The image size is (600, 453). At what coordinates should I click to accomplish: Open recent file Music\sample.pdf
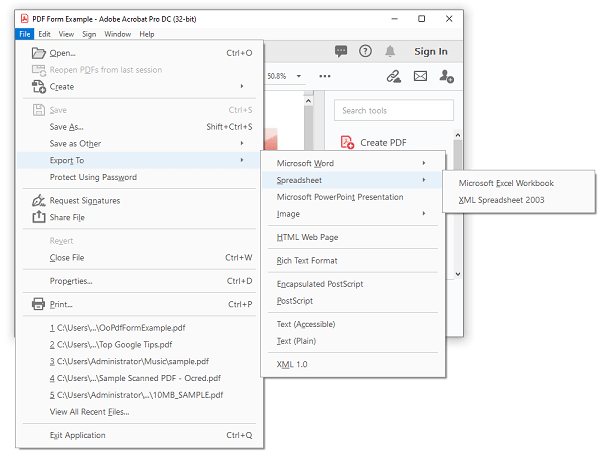[139, 361]
